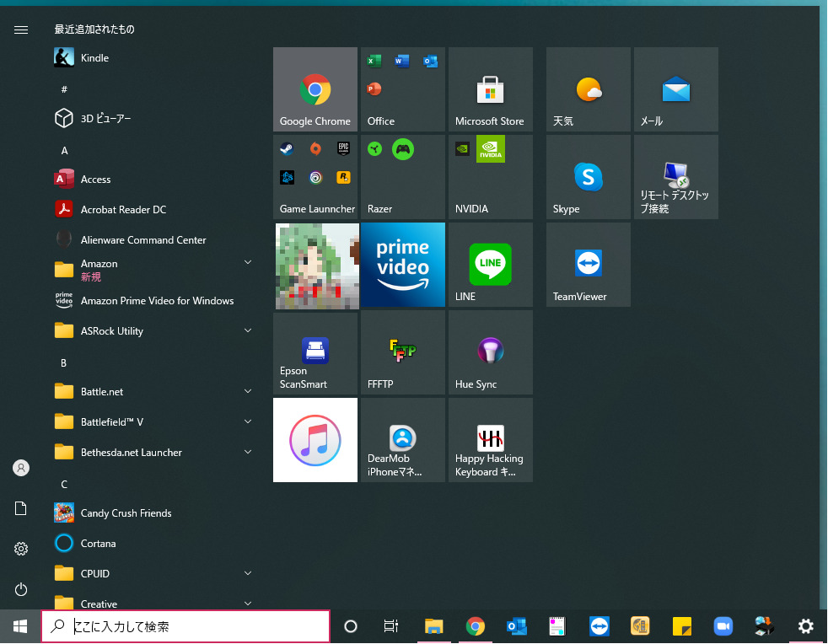
Task: Open File Explorer on taskbar
Action: click(433, 626)
